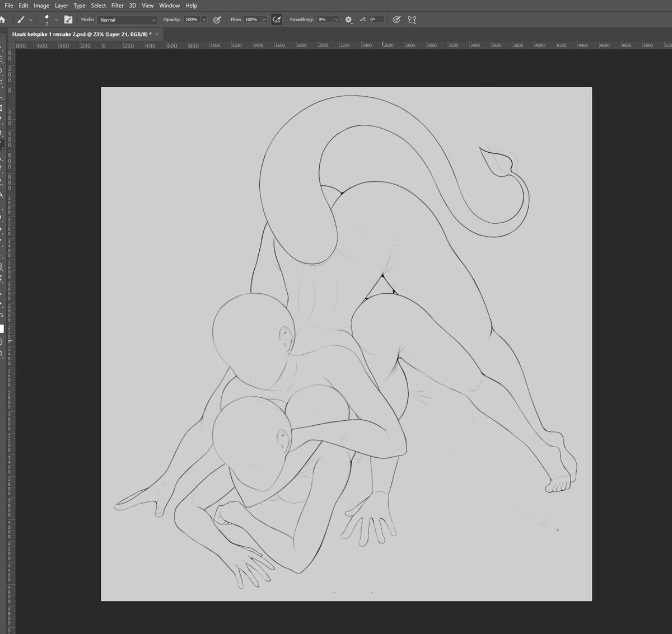Toggle the airbrush build-up effects icon
The width and height of the screenshot is (672, 634).
tap(277, 20)
